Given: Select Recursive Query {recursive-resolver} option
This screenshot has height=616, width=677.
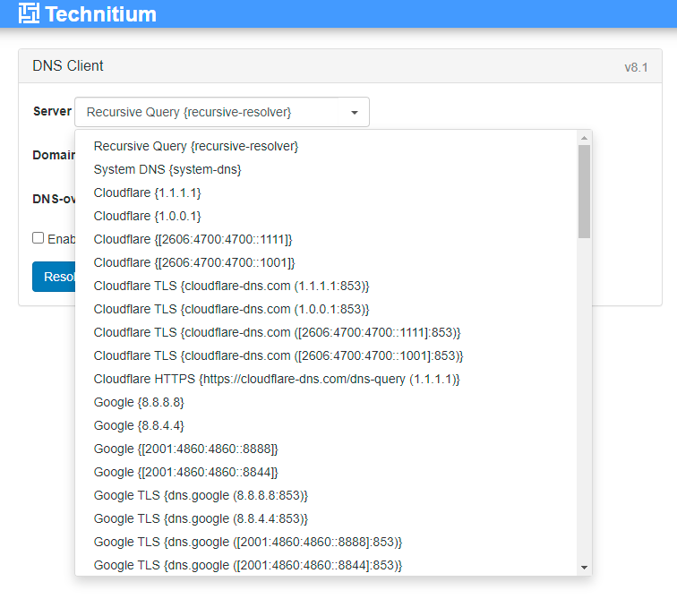Looking at the screenshot, I should tap(195, 146).
